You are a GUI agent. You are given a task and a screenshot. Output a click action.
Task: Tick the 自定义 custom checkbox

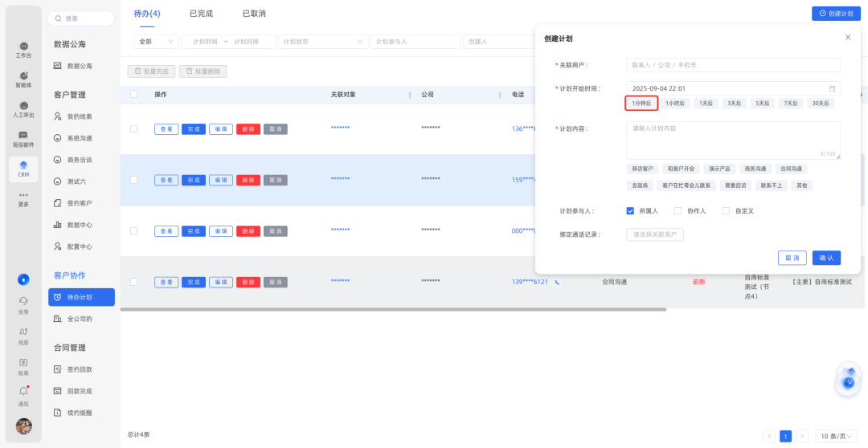(x=726, y=211)
